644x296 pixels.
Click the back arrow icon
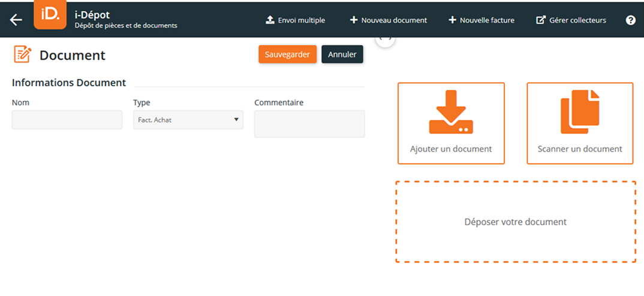pos(16,20)
